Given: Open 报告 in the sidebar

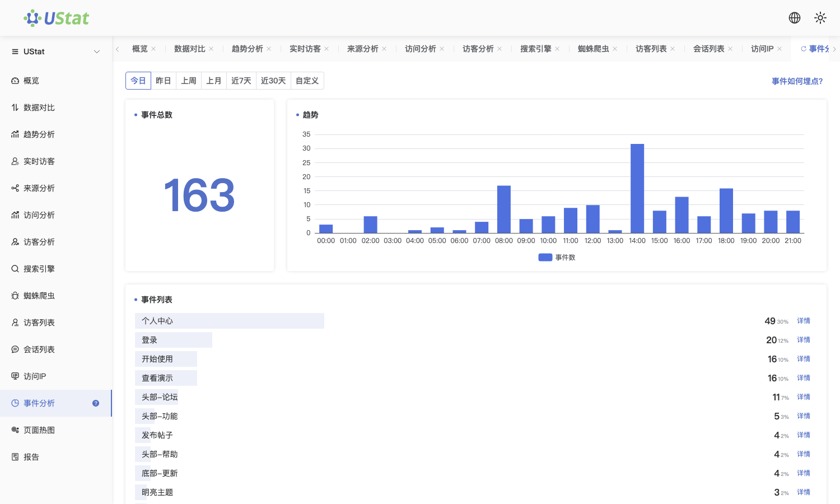Looking at the screenshot, I should coord(56,457).
